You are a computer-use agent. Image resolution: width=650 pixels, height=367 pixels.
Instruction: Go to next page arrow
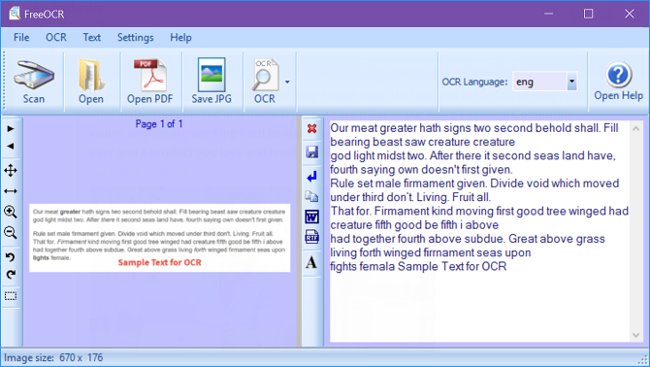coord(11,129)
